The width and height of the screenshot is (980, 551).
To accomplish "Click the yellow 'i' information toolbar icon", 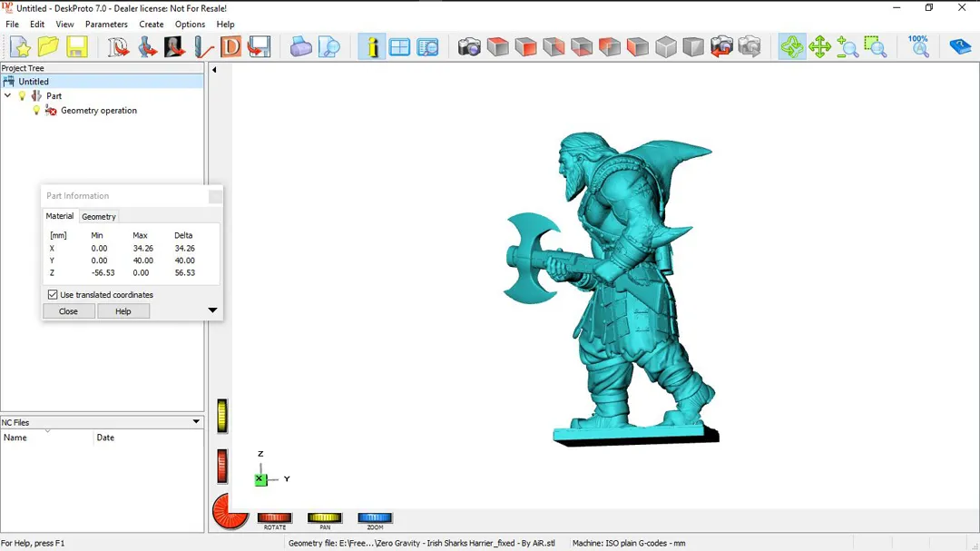I will tap(372, 47).
